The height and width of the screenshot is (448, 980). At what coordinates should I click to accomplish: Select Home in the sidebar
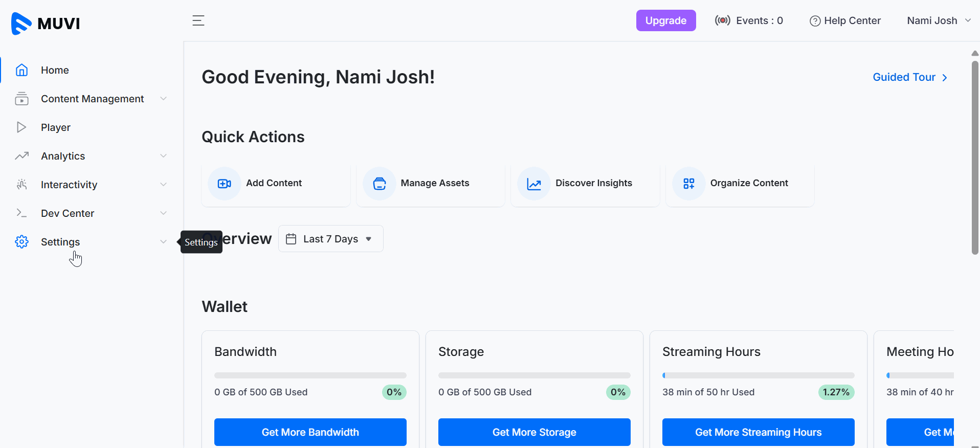(55, 70)
